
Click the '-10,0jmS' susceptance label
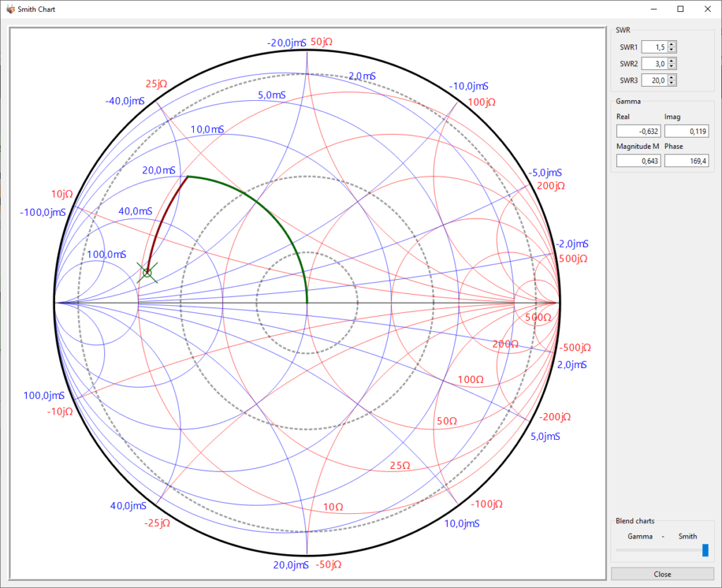click(x=469, y=86)
